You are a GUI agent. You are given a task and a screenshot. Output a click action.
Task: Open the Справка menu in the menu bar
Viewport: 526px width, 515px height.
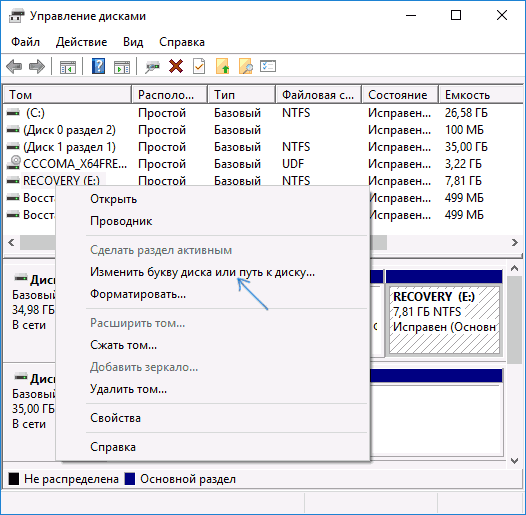tap(182, 42)
